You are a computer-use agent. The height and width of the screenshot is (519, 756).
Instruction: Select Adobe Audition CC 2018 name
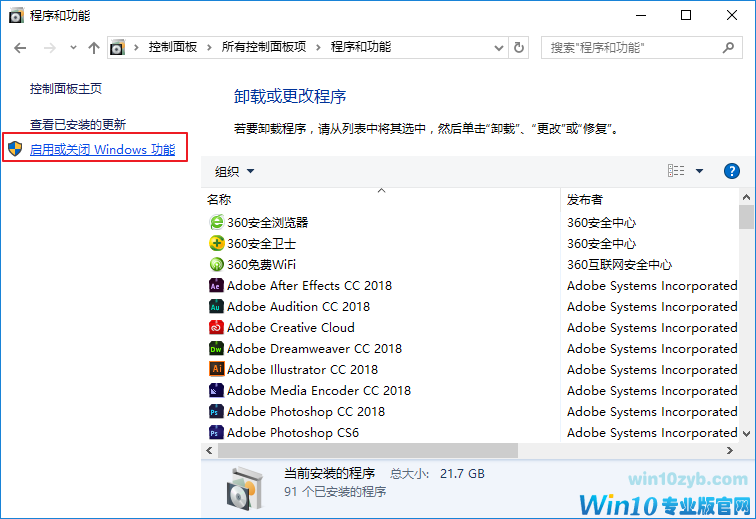(298, 307)
